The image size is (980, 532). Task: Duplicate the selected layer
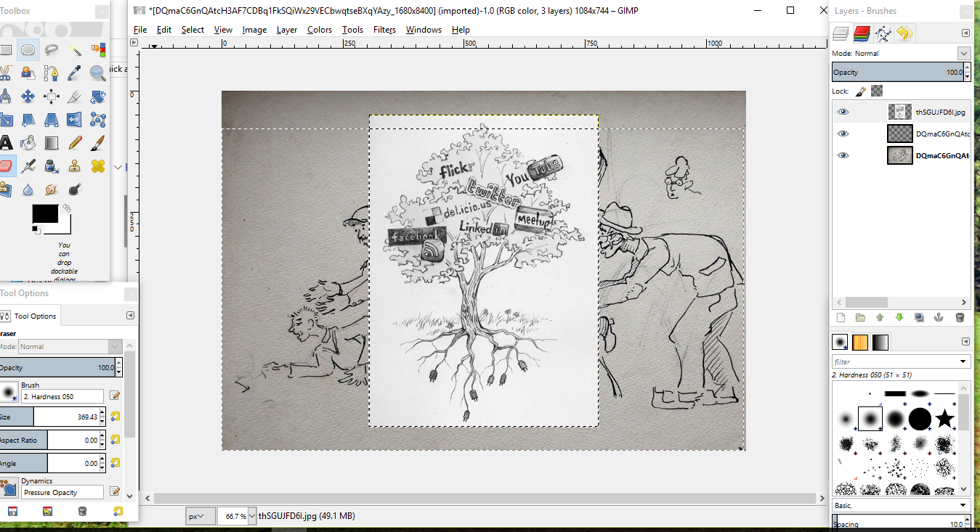[919, 317]
